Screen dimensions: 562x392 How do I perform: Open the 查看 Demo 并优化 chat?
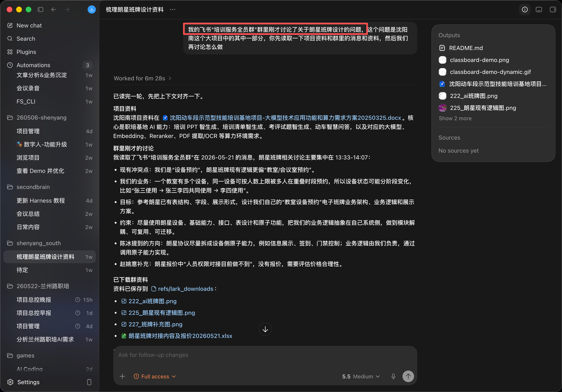pos(49,171)
